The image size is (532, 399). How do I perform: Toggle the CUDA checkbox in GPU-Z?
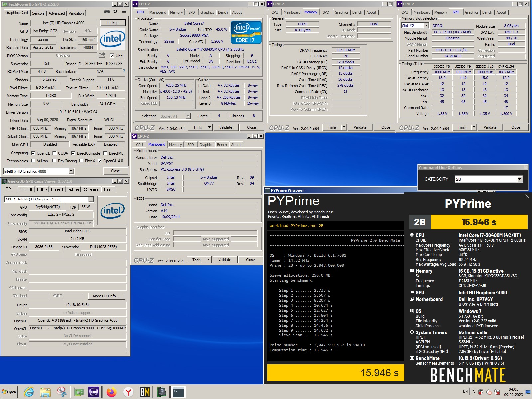[x=54, y=153]
